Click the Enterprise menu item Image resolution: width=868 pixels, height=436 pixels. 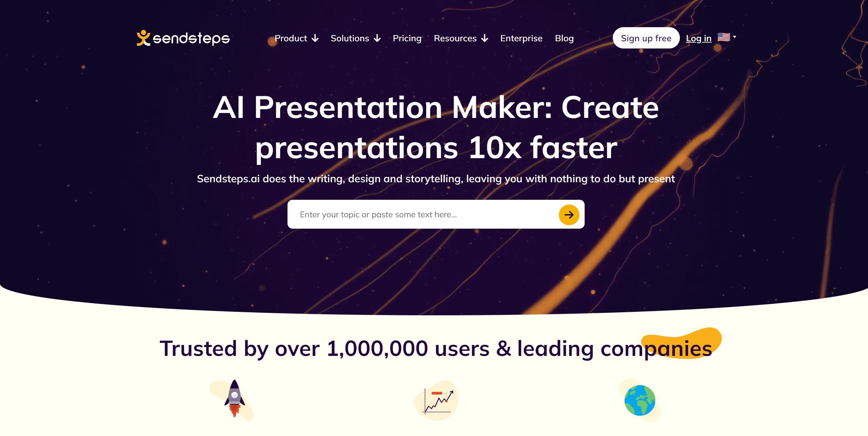coord(521,37)
